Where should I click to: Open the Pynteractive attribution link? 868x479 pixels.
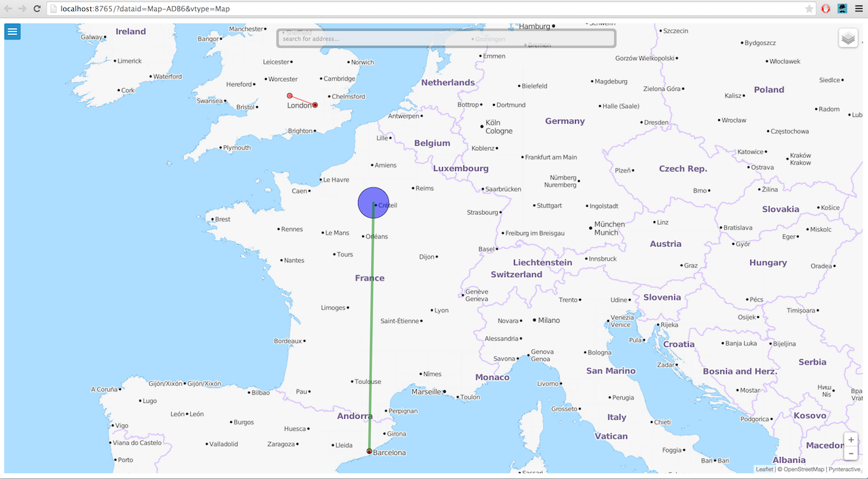[843, 469]
